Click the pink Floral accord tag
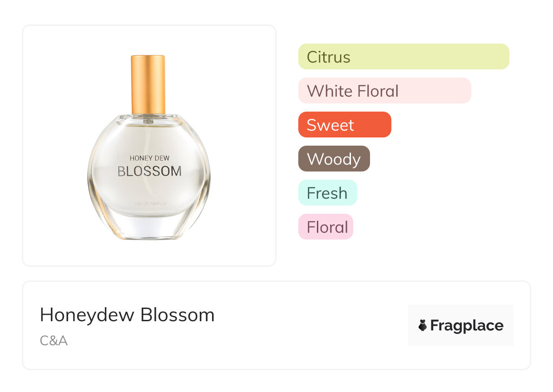Viewport: 553px width, 392px height. 326,227
